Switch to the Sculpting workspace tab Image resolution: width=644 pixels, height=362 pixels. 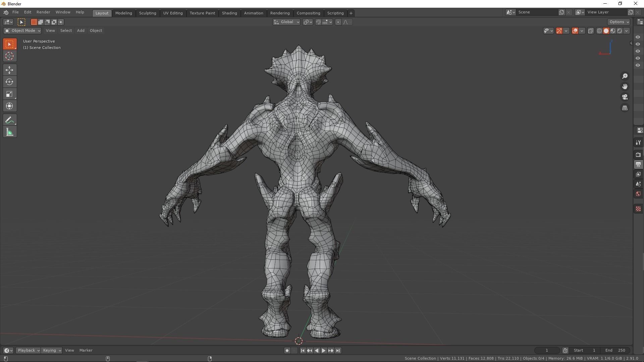click(148, 13)
